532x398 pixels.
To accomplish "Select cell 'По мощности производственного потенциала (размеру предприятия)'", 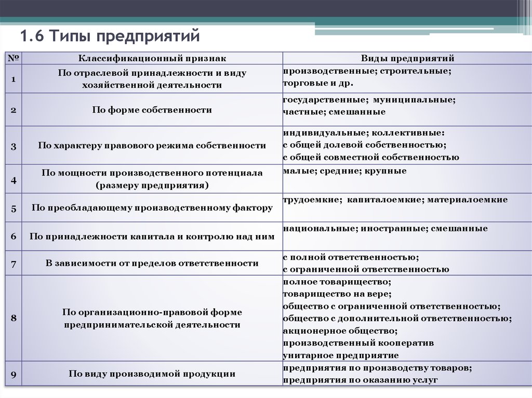I will coord(152,180).
